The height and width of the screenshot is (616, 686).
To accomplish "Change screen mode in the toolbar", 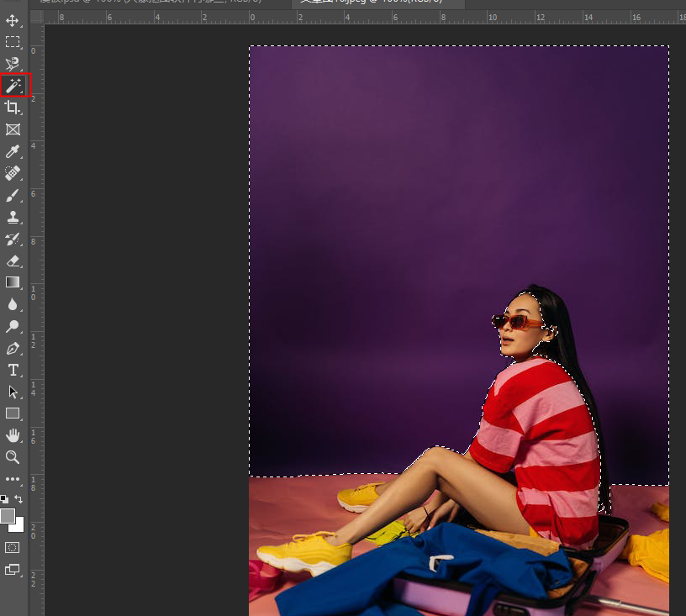I will point(13,570).
